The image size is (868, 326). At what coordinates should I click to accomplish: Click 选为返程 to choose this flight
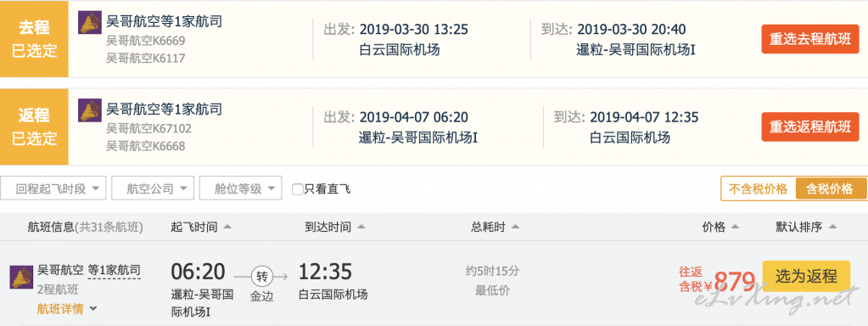pyautogui.click(x=806, y=276)
